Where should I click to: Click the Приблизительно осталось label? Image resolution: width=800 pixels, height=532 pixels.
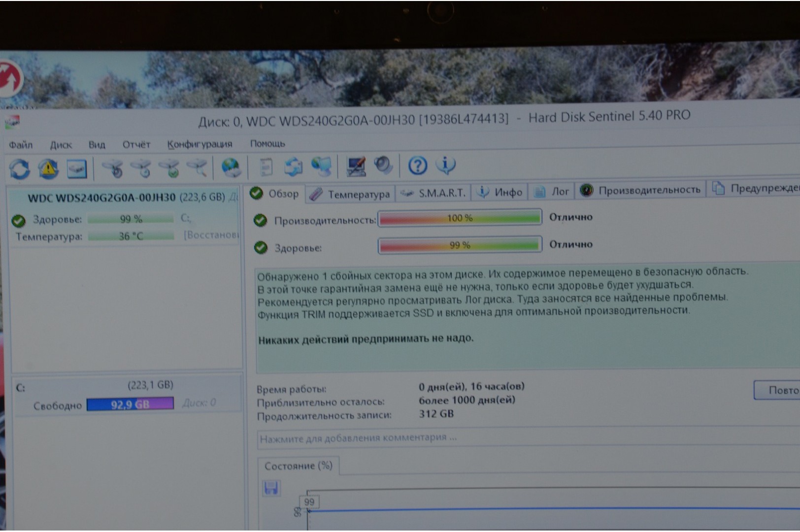[320, 402]
